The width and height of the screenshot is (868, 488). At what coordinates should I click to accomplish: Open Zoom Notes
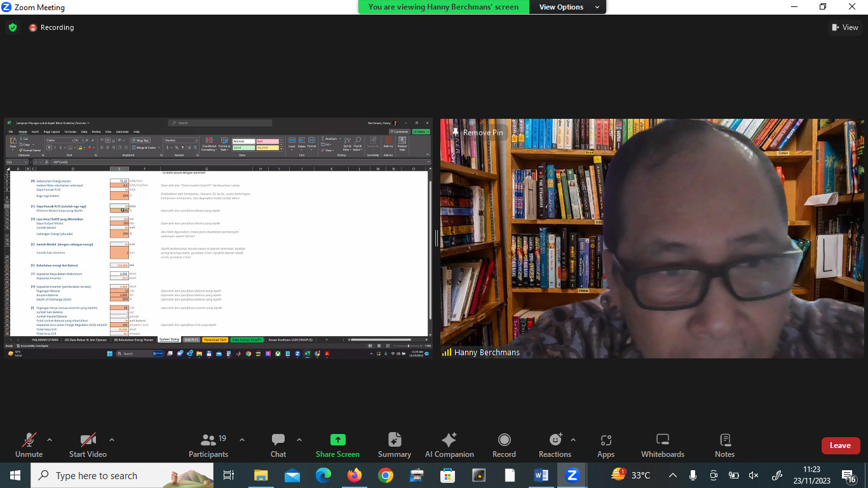(724, 445)
